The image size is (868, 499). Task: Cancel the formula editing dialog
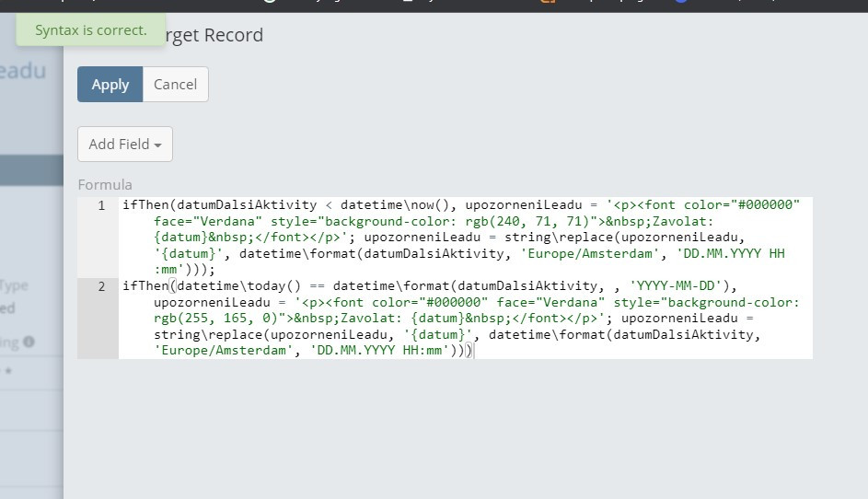(175, 84)
